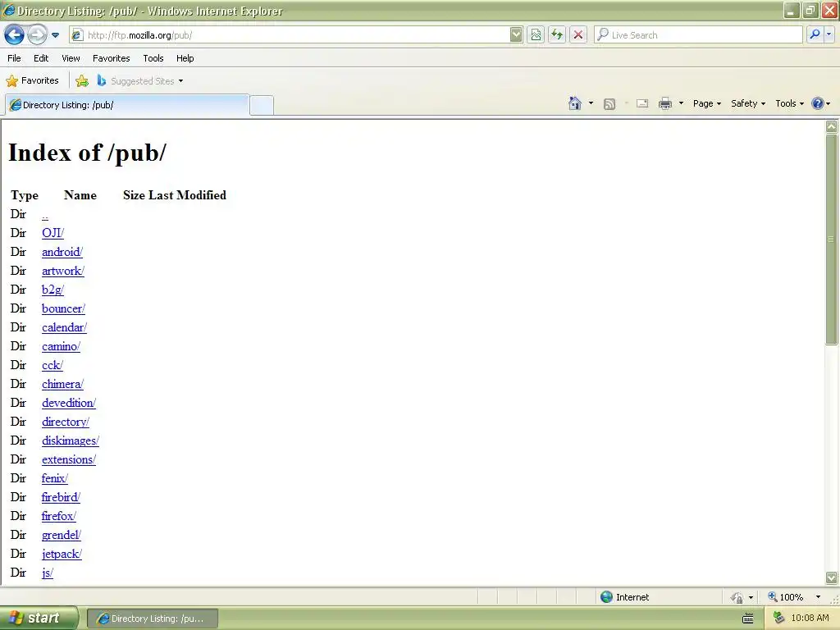The image size is (840, 630).
Task: Open a new blank tab
Action: (262, 105)
